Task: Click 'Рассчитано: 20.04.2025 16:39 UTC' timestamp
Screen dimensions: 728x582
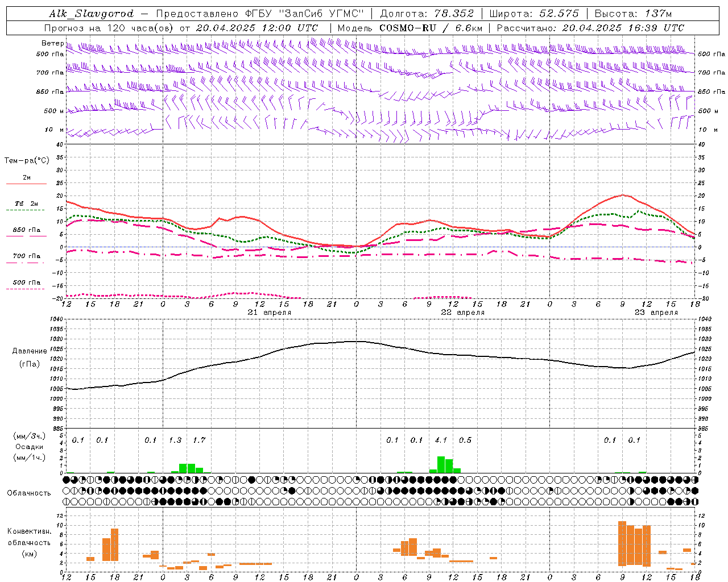Action: (590, 28)
